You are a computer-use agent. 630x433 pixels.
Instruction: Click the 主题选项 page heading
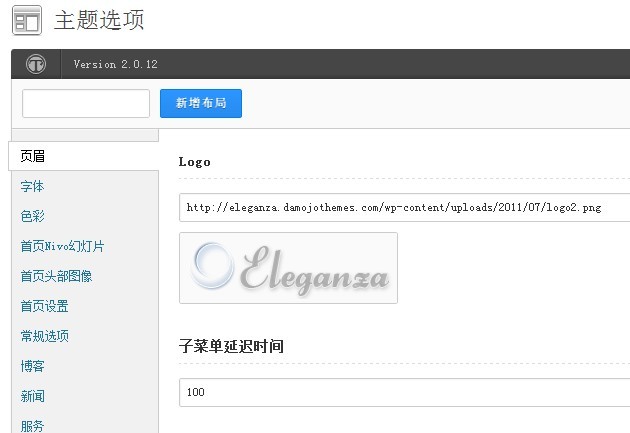(99, 20)
